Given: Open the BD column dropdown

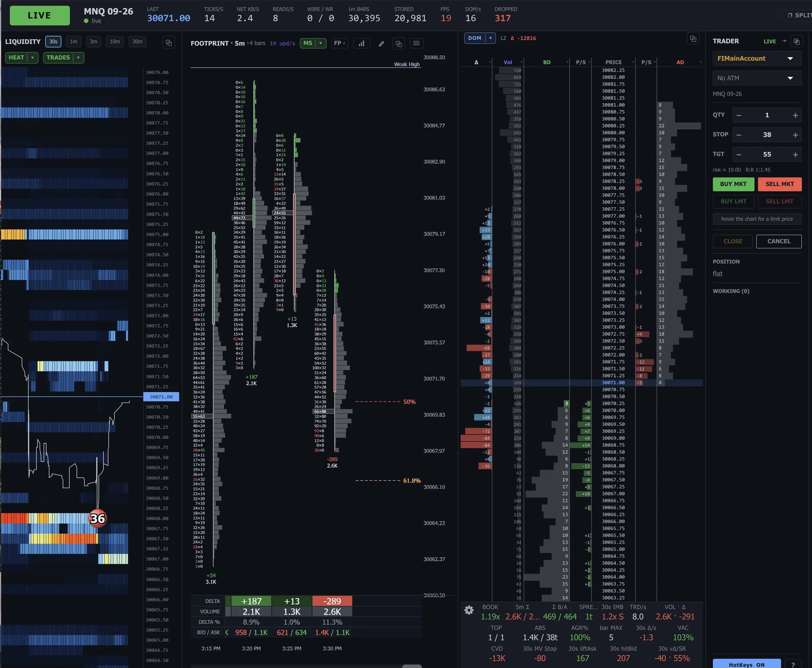Looking at the screenshot, I should coord(567,62).
